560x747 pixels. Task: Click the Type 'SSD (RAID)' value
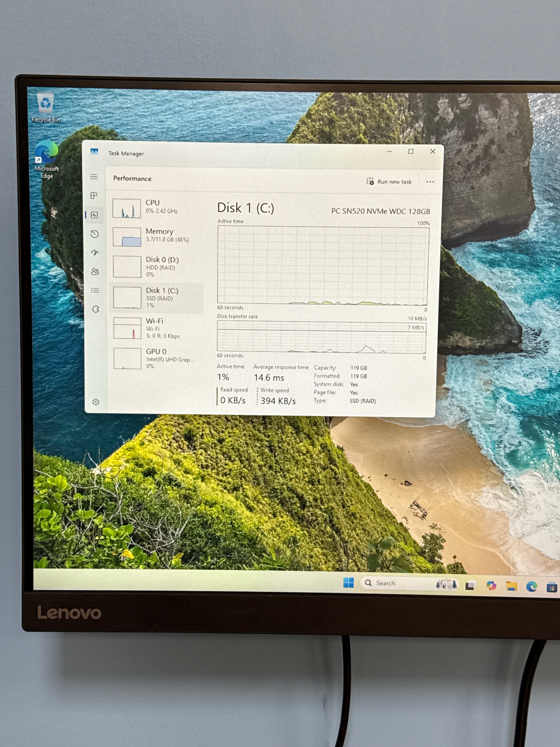(363, 401)
